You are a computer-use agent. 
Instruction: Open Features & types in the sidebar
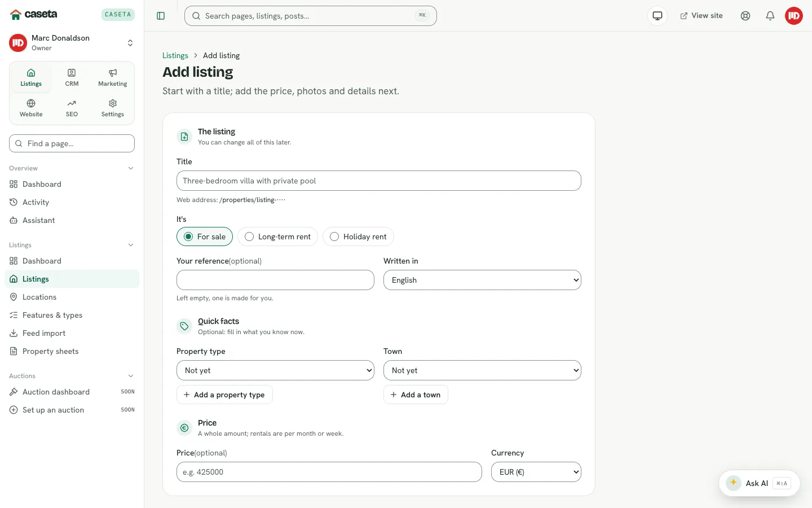[72, 315]
